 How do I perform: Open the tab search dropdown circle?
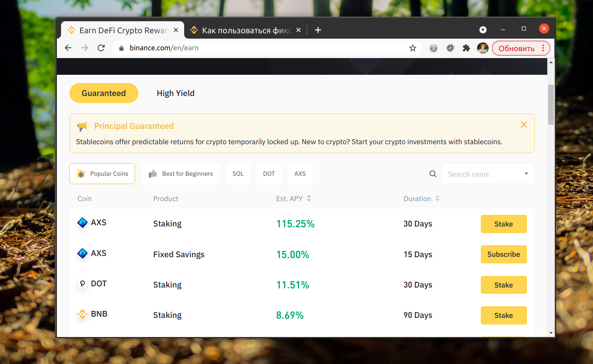483,30
